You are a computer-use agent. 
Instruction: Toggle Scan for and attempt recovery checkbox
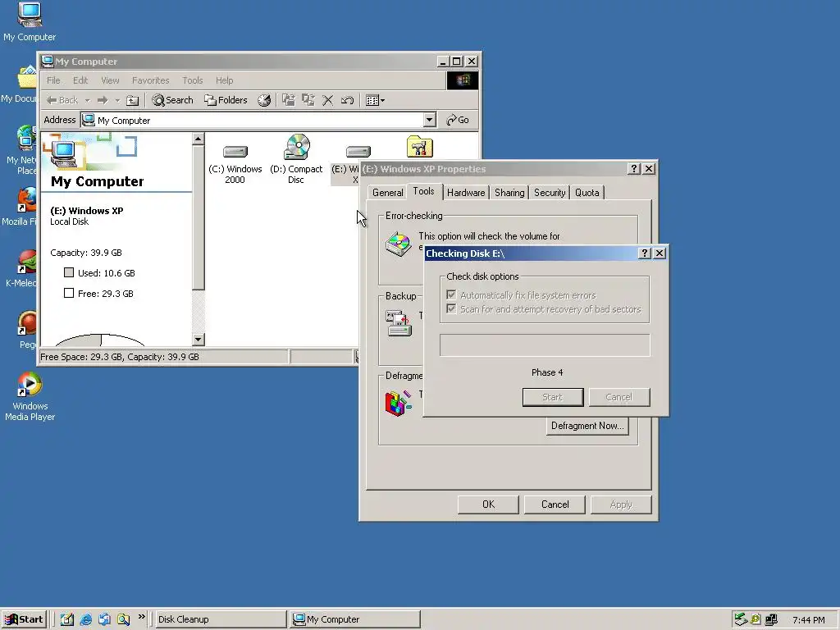pyautogui.click(x=451, y=309)
